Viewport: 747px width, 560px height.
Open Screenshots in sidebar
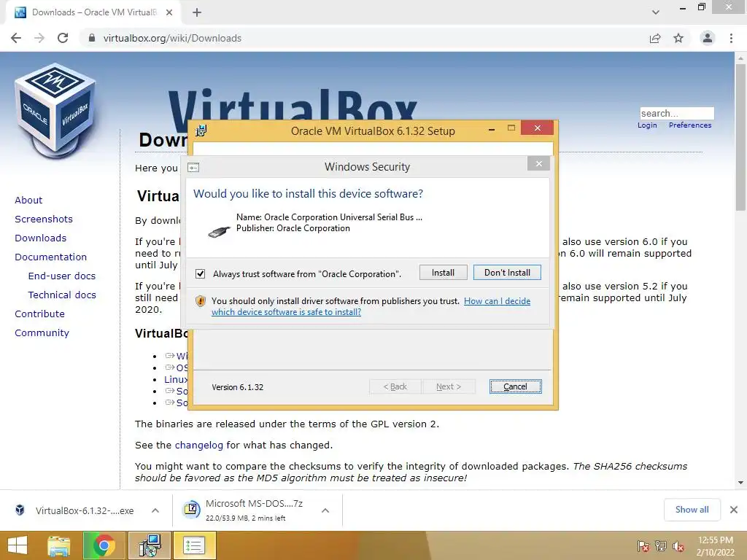coord(44,219)
